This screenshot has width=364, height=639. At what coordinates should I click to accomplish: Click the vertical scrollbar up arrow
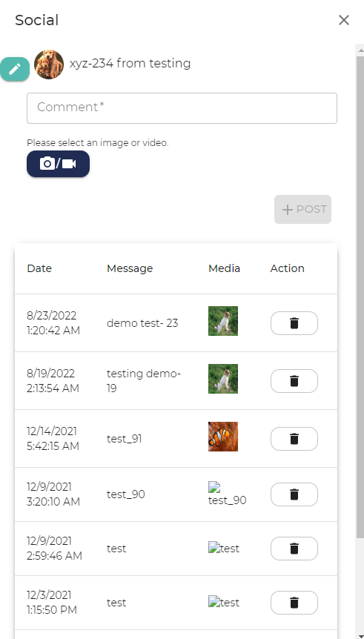tap(360, 50)
